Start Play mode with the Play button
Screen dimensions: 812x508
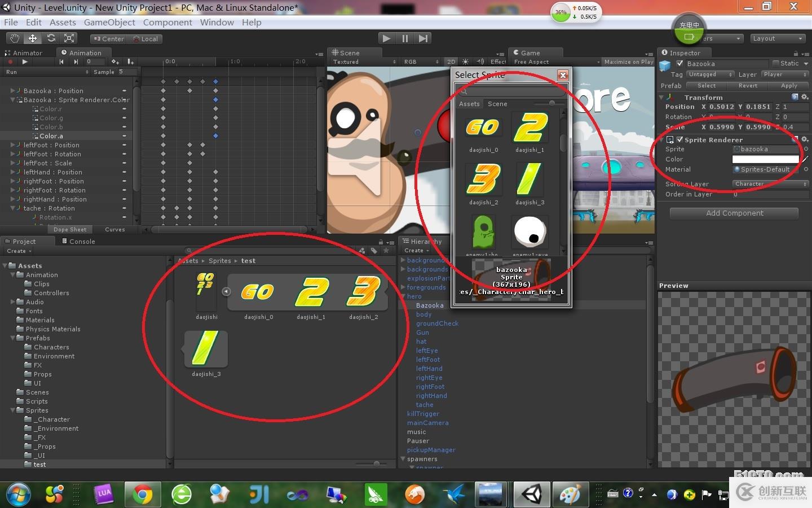(386, 38)
